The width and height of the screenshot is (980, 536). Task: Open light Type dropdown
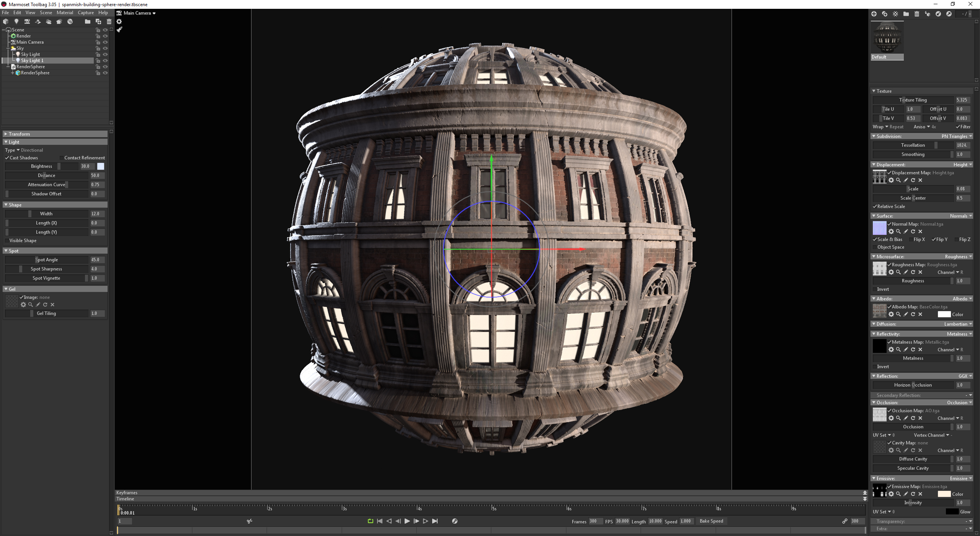(24, 150)
